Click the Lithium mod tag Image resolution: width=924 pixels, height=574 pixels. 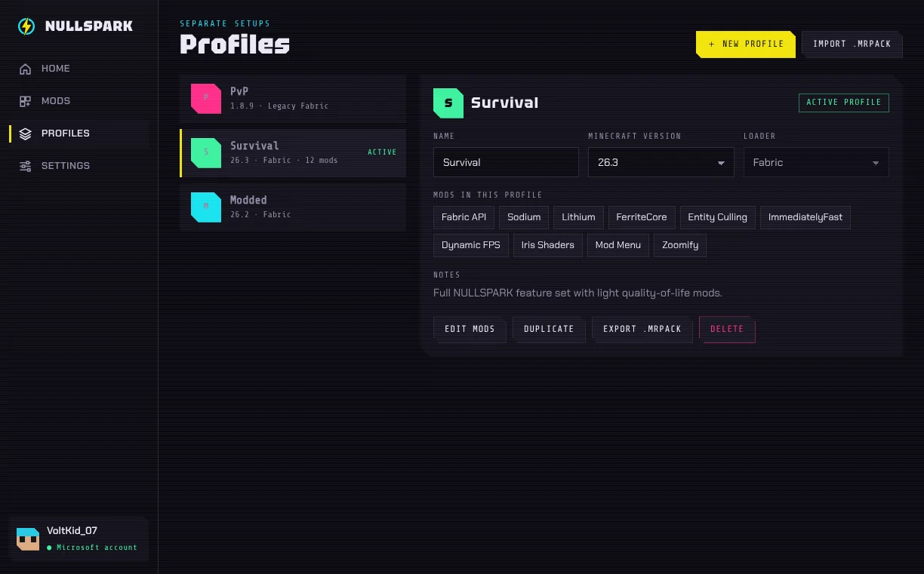[x=578, y=217]
